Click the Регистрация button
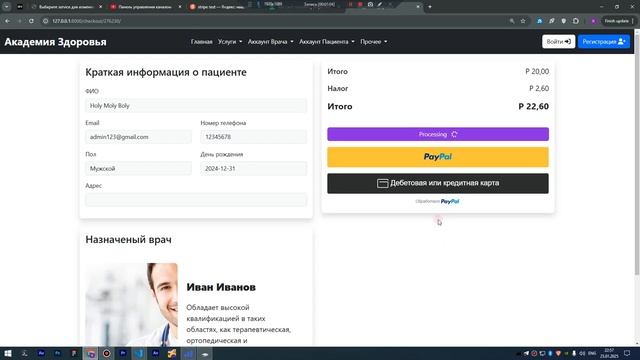Image resolution: width=640 pixels, height=360 pixels. click(x=604, y=42)
